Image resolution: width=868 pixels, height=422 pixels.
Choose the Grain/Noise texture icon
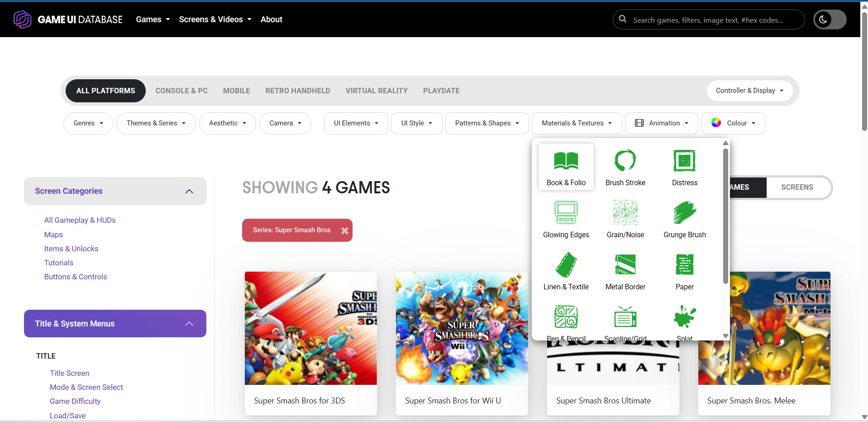[625, 213]
